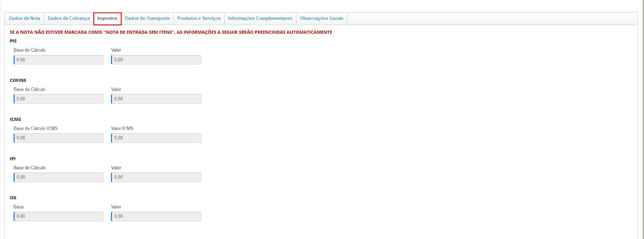
Task: Switch to Observações Gerais tab
Action: (x=322, y=19)
